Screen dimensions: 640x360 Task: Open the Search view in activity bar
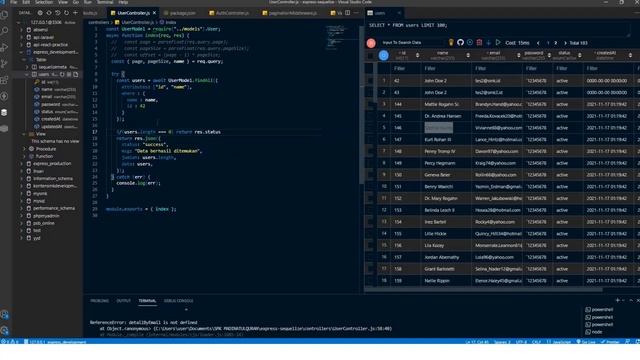click(x=4, y=31)
